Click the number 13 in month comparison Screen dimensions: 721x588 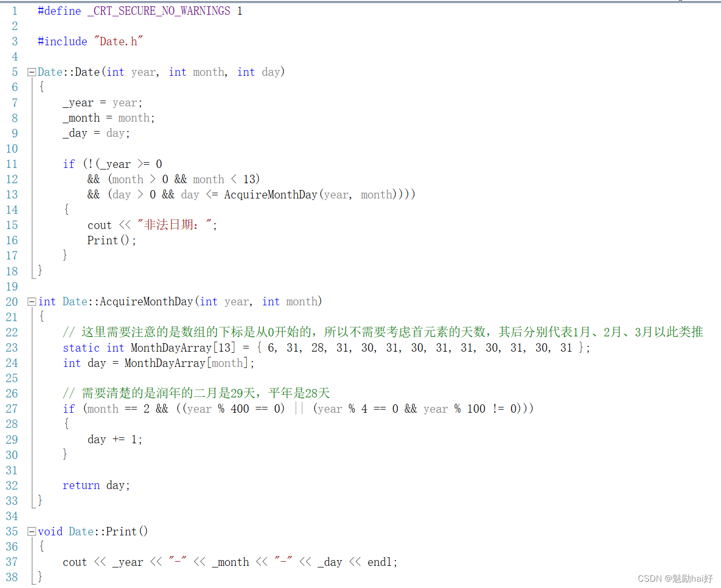(249, 180)
